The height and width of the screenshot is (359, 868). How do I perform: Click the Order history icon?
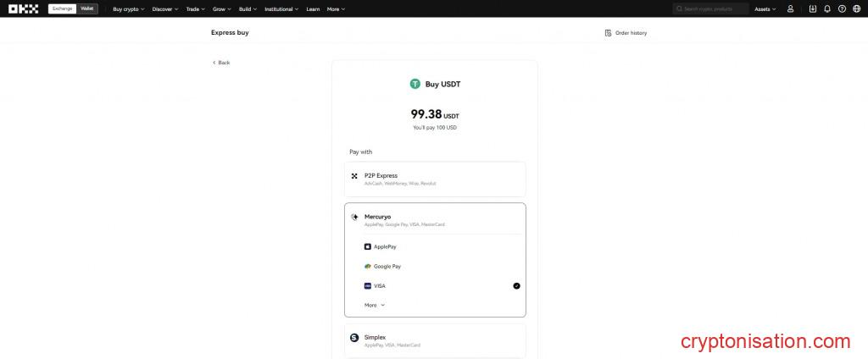click(x=609, y=33)
